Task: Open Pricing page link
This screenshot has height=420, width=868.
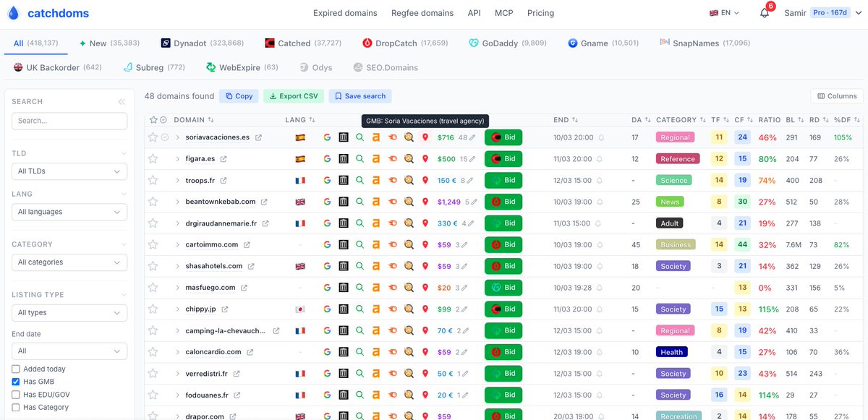Action: (x=540, y=13)
